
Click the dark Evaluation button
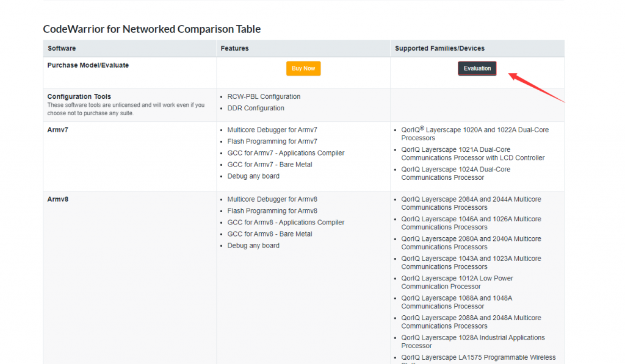click(x=477, y=68)
